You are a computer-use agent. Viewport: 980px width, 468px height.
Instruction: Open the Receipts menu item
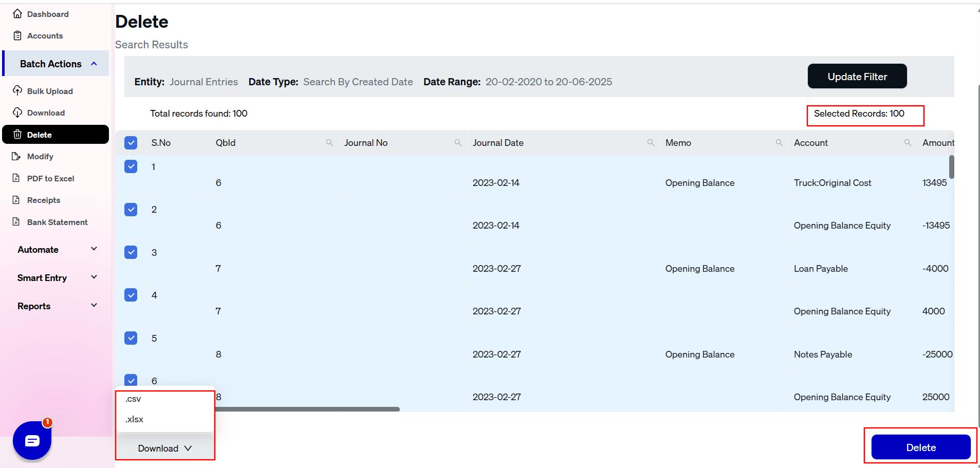pyautogui.click(x=44, y=200)
